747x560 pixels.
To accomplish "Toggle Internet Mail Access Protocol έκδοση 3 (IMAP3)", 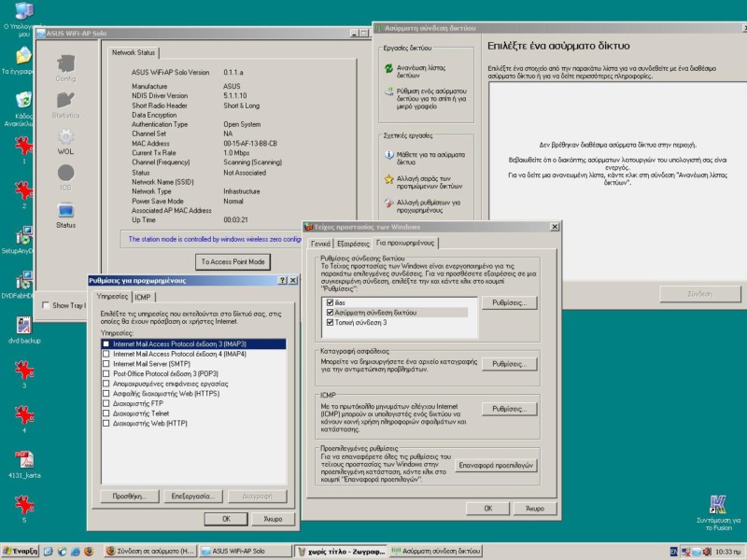I will click(106, 343).
